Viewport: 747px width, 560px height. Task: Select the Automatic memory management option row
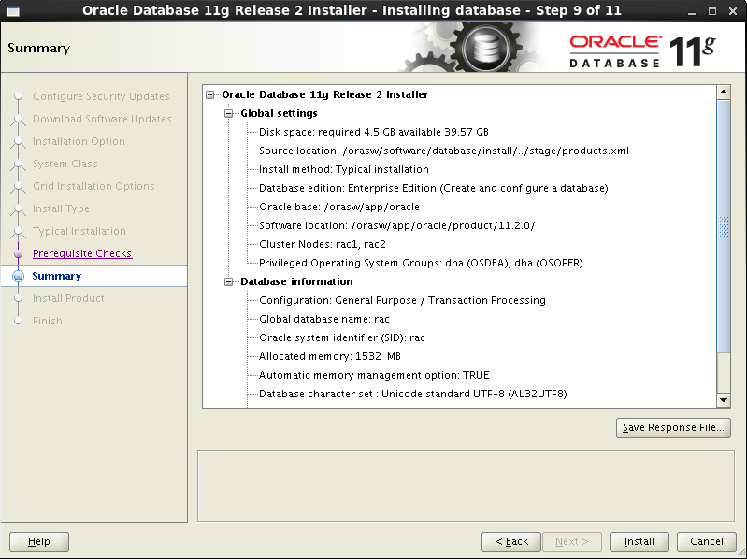[x=374, y=375]
